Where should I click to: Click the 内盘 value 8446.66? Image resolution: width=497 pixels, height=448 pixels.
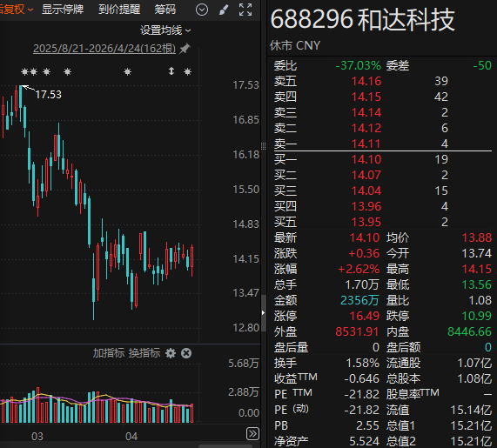tap(469, 331)
